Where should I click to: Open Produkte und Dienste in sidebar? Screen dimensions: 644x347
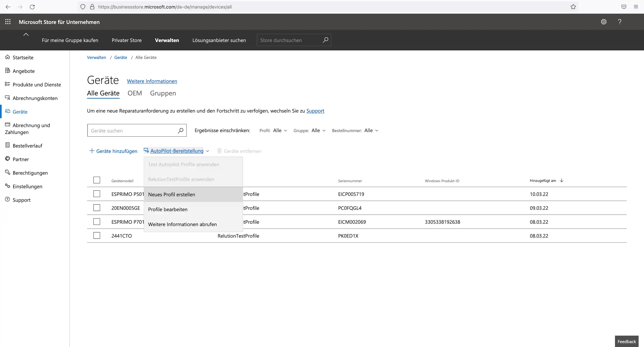33,85
